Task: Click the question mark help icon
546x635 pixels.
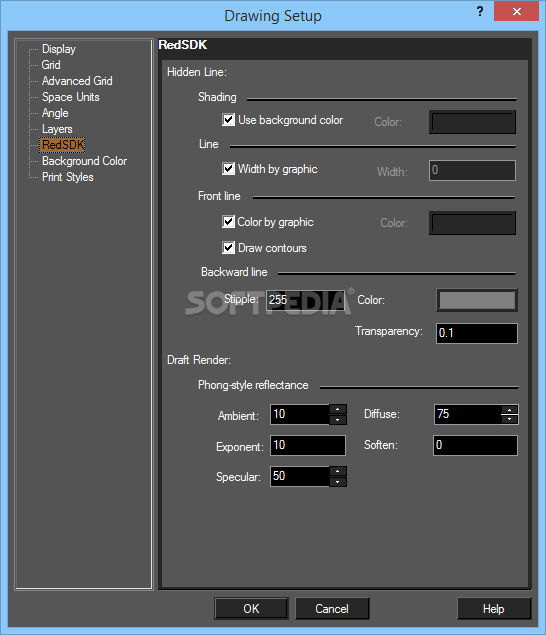Action: pos(480,11)
